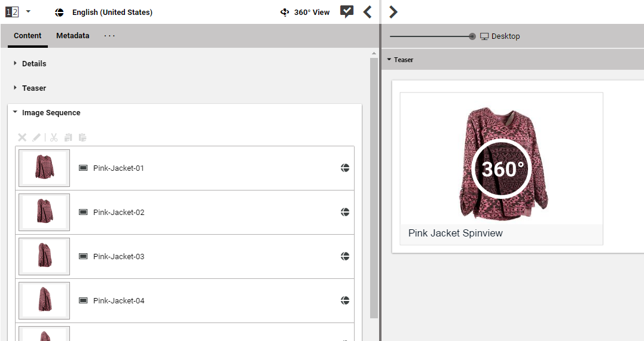
Task: Click the right chevron next to preview
Action: 393,12
